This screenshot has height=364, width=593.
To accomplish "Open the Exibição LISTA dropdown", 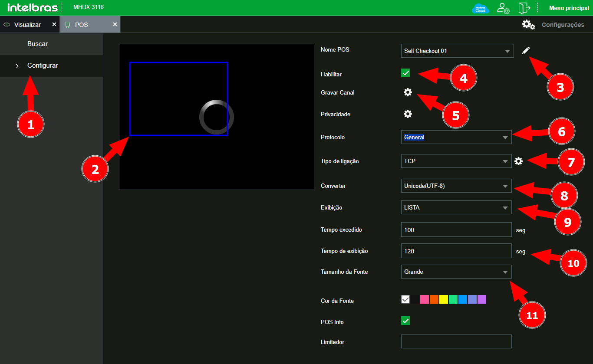I will 456,207.
